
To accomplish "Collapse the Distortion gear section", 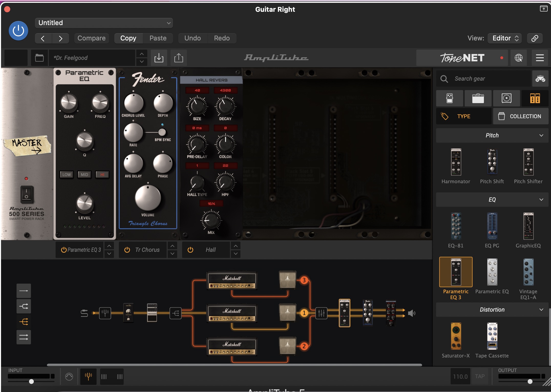I will [492, 310].
